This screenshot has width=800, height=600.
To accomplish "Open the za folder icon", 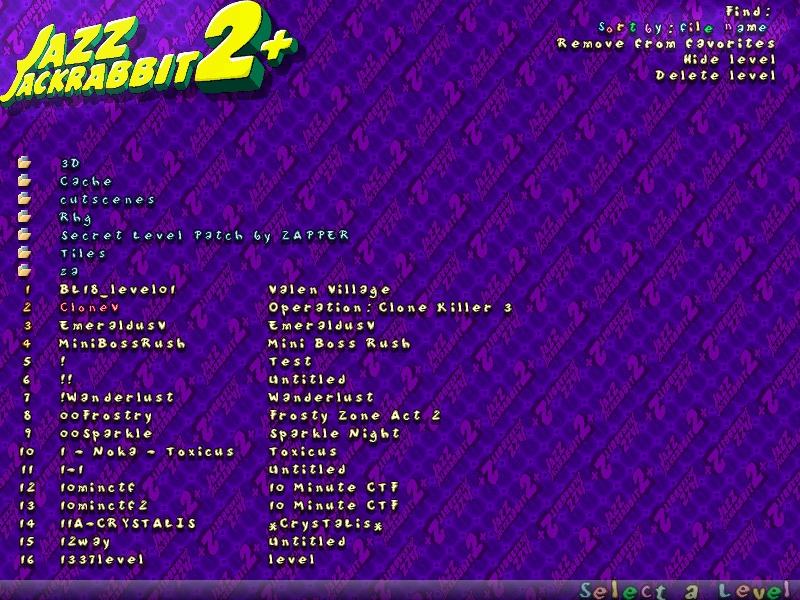I will 24,270.
